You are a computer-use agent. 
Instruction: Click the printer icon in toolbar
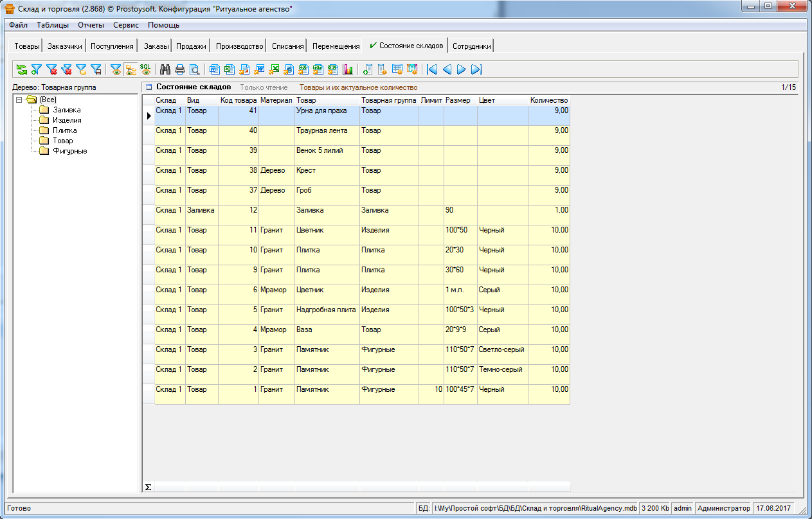coord(180,69)
